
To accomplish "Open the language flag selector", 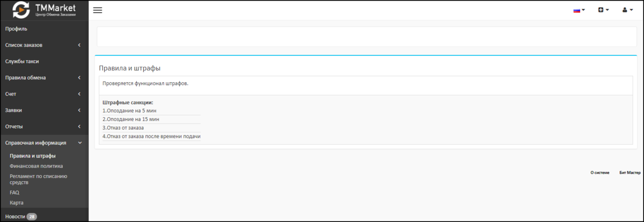I will (x=579, y=10).
